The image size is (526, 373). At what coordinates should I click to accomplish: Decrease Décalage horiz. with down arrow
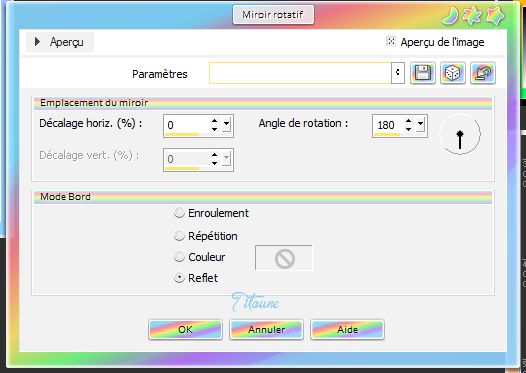214,129
